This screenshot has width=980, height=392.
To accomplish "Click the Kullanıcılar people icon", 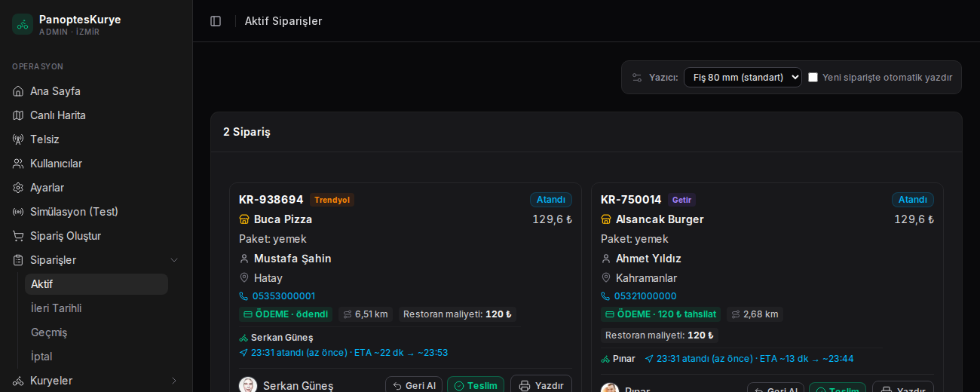I will point(18,164).
